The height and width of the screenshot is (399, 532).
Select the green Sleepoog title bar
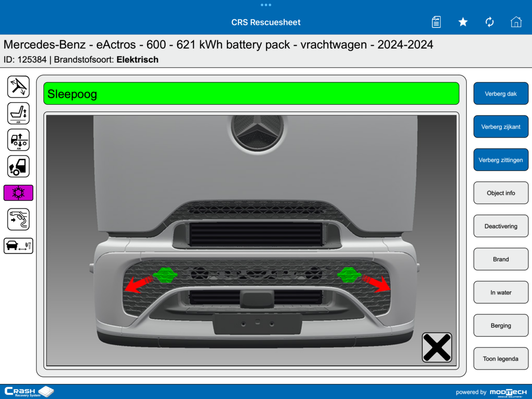[x=251, y=94]
